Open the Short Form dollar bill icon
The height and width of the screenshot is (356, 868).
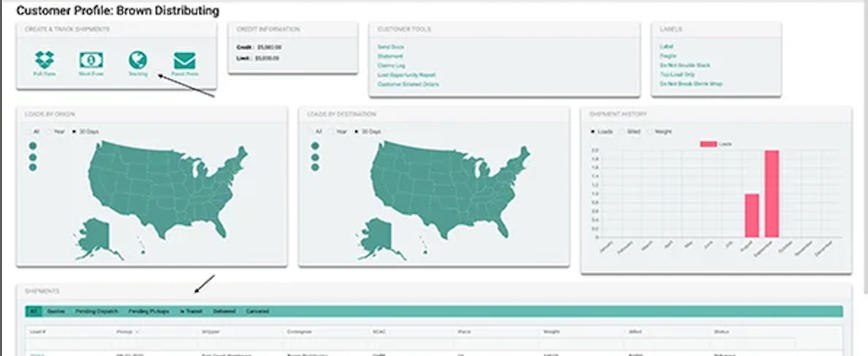click(x=91, y=60)
